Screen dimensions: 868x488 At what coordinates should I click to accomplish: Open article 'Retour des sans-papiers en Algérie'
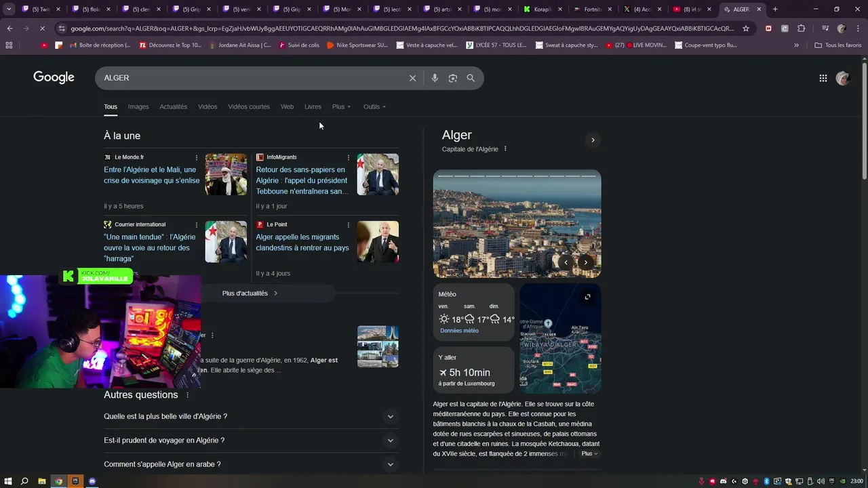(x=302, y=180)
